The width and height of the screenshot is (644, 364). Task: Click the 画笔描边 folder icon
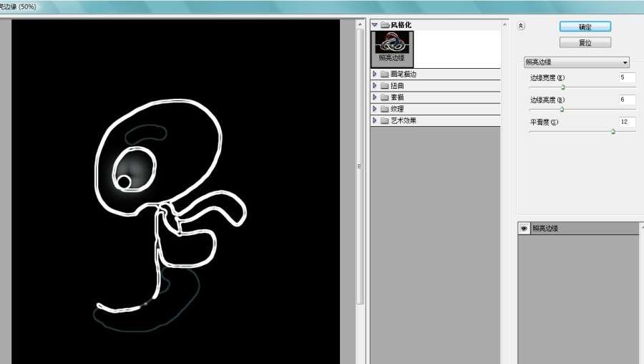(385, 74)
